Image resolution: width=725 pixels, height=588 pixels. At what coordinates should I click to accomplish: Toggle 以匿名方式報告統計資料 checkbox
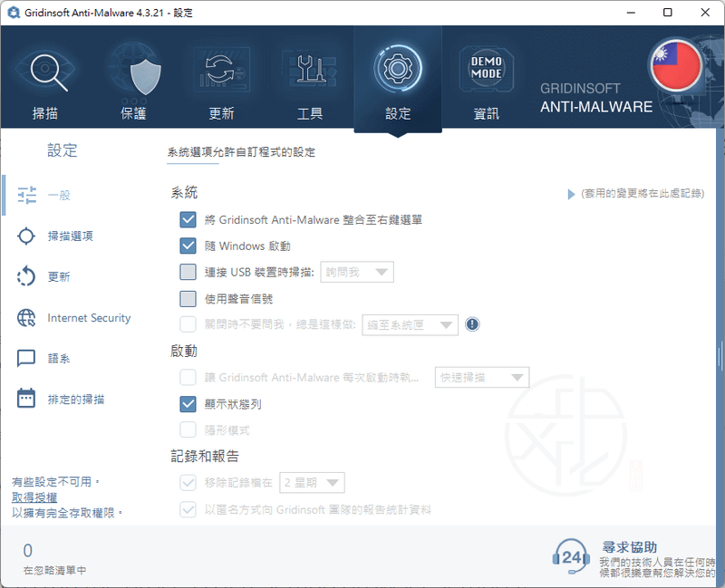pyautogui.click(x=188, y=509)
